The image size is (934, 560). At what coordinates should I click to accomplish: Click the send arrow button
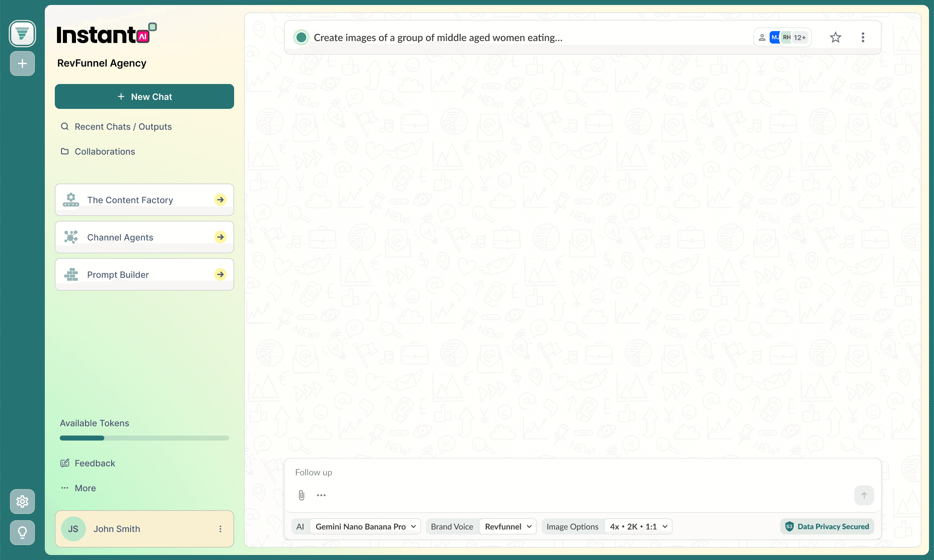tap(864, 495)
